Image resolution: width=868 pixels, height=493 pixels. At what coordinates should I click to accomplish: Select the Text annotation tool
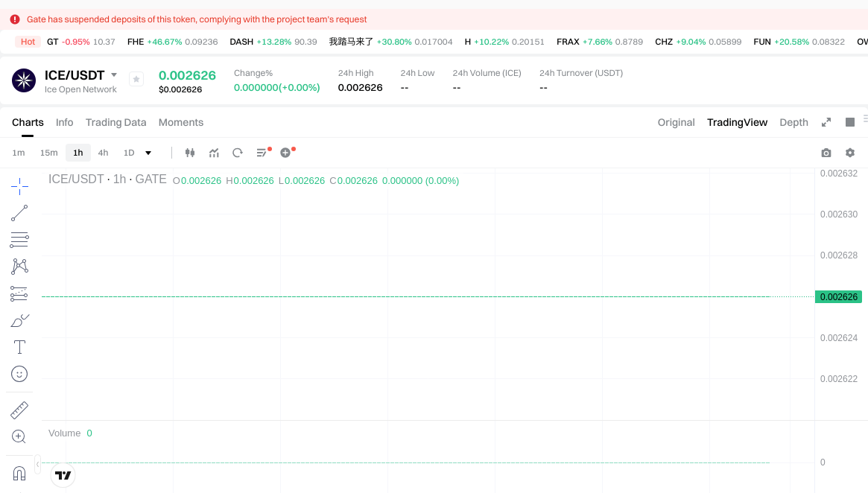click(19, 346)
